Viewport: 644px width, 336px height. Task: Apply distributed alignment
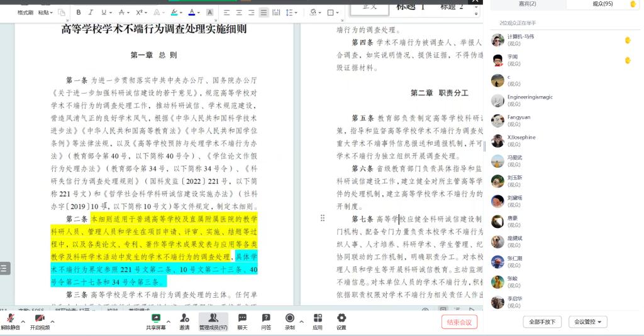pyautogui.click(x=277, y=13)
